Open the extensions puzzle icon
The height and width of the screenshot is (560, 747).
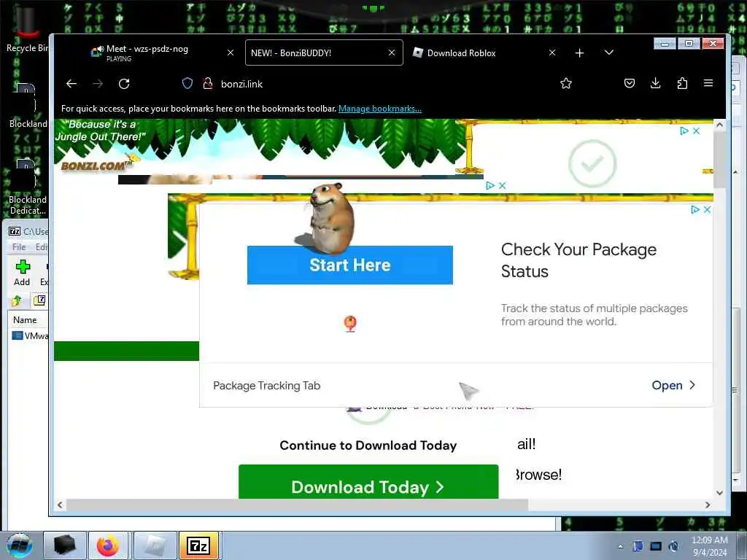(x=682, y=84)
